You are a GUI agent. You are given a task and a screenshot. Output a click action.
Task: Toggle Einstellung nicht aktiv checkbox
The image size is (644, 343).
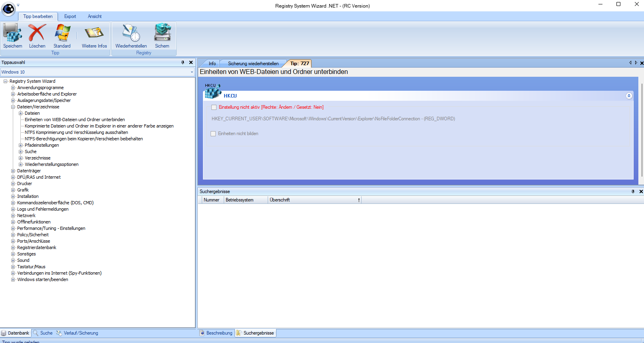[214, 107]
